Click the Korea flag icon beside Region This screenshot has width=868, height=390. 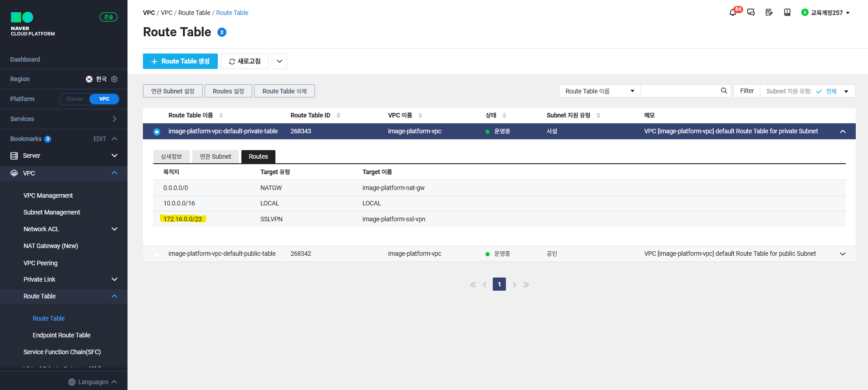pyautogui.click(x=89, y=79)
